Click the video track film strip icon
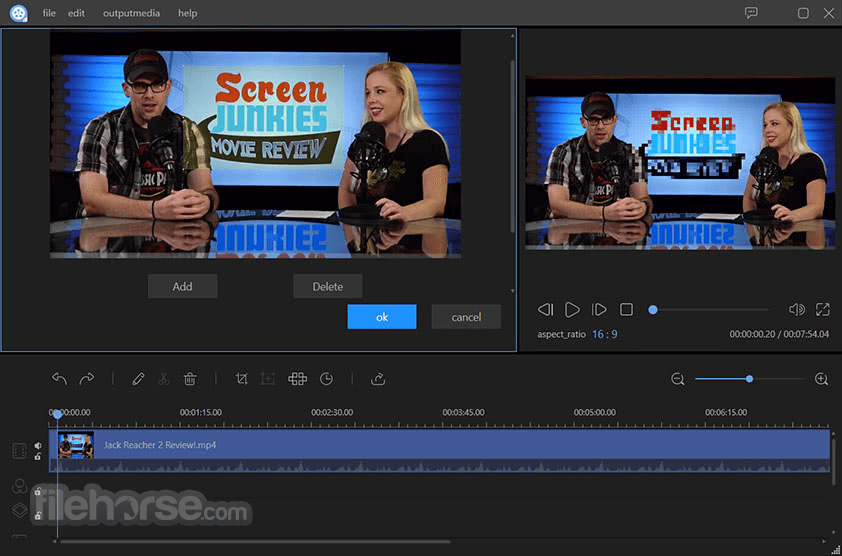 pos(19,451)
